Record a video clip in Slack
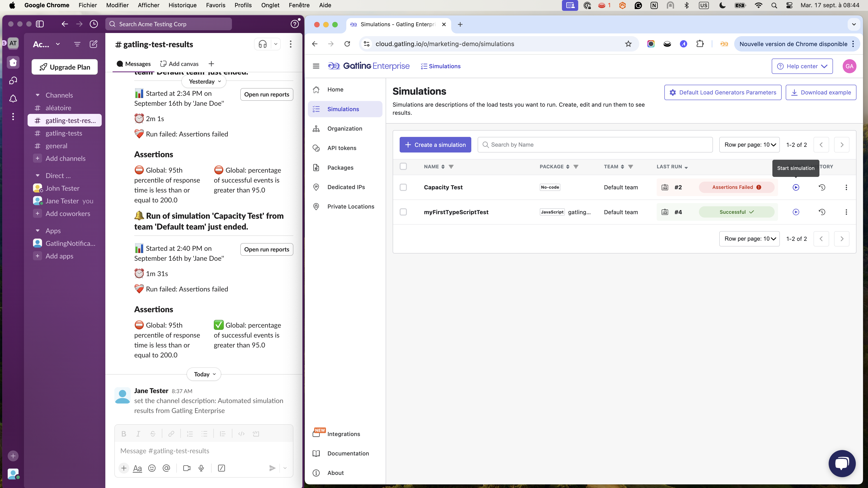The width and height of the screenshot is (868, 488). (x=187, y=468)
